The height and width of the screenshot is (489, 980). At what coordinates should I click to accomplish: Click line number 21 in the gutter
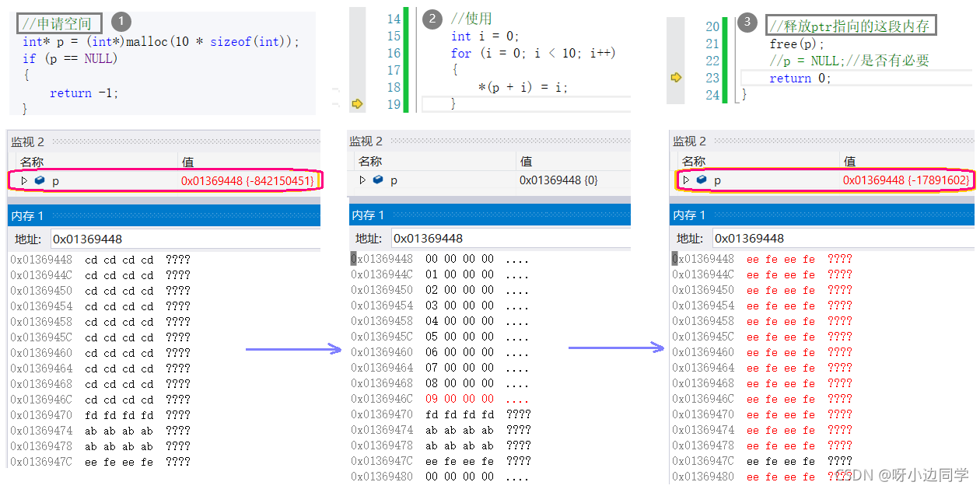(712, 44)
